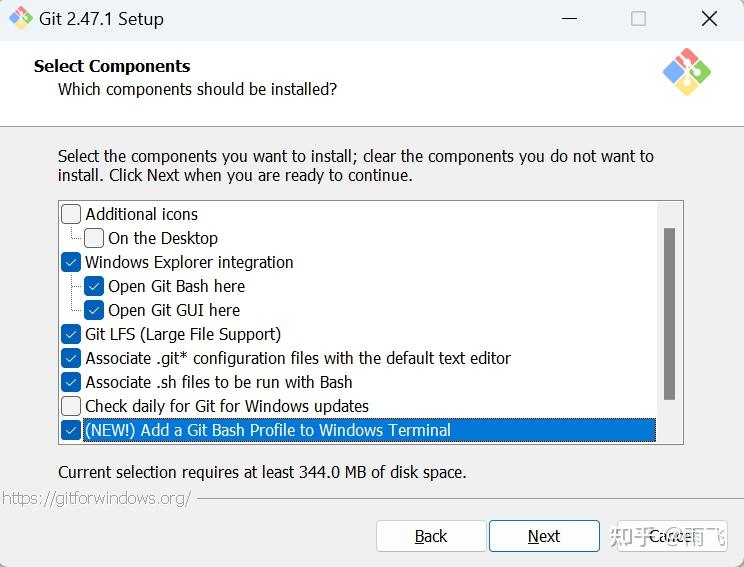Enable Check daily for Git updates
744x567 pixels.
pyautogui.click(x=71, y=406)
